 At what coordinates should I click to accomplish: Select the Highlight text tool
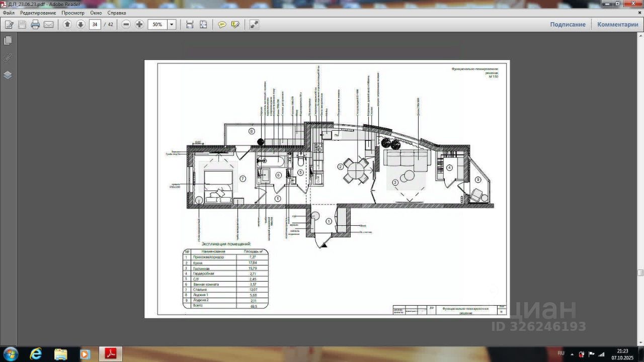coord(235,25)
